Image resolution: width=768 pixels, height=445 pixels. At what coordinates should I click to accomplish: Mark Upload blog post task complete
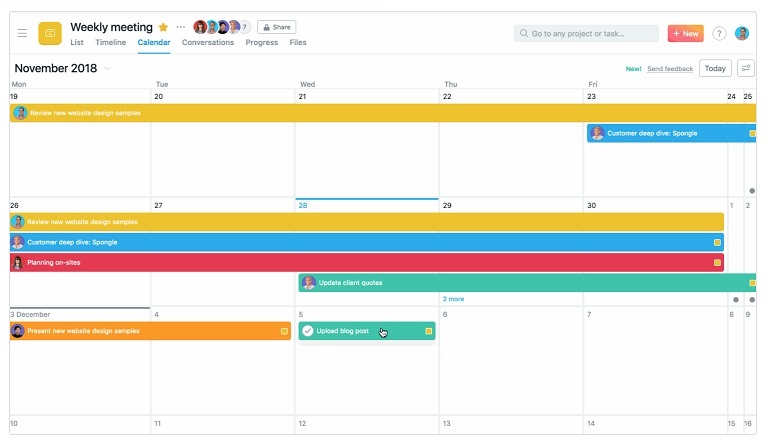[x=308, y=331]
